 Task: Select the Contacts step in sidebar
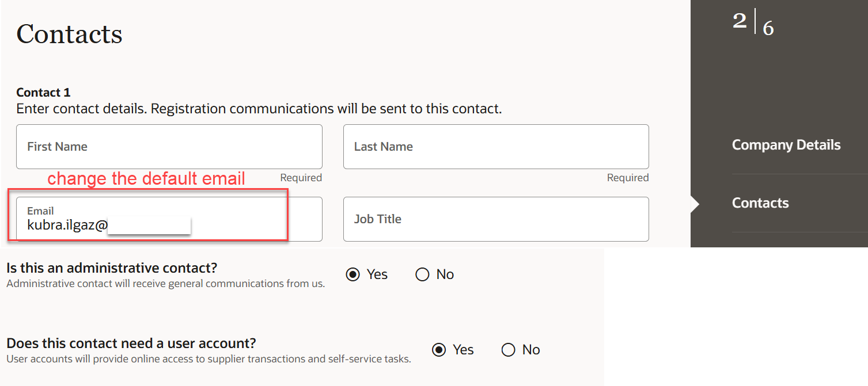(x=760, y=202)
